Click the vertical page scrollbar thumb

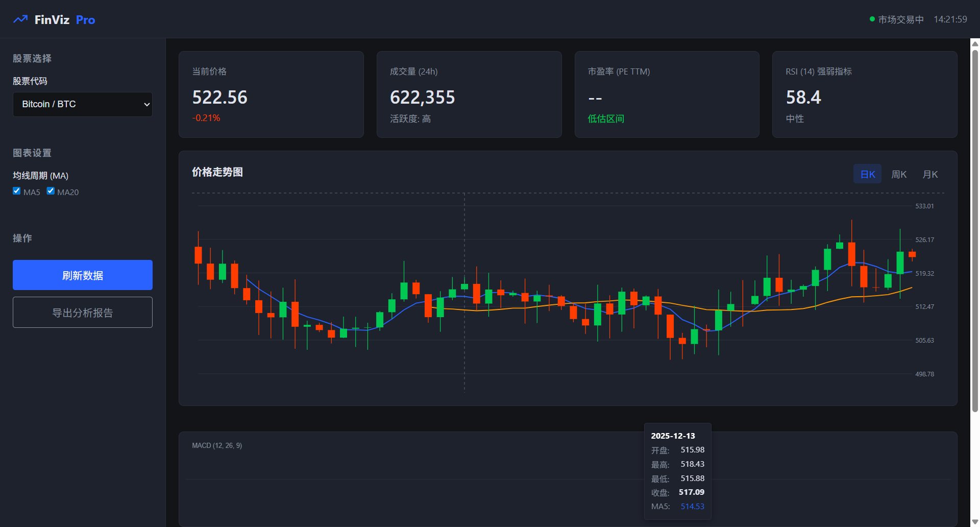coord(975,230)
